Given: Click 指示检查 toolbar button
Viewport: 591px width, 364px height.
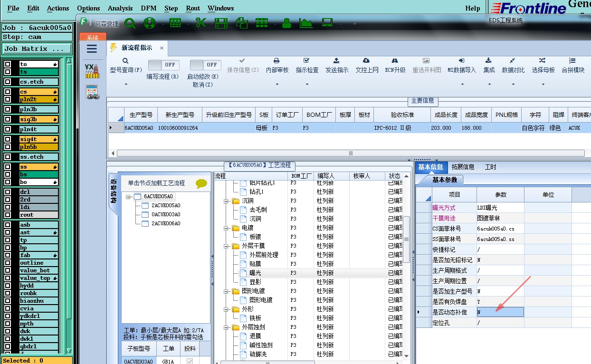Looking at the screenshot, I should tap(307, 66).
